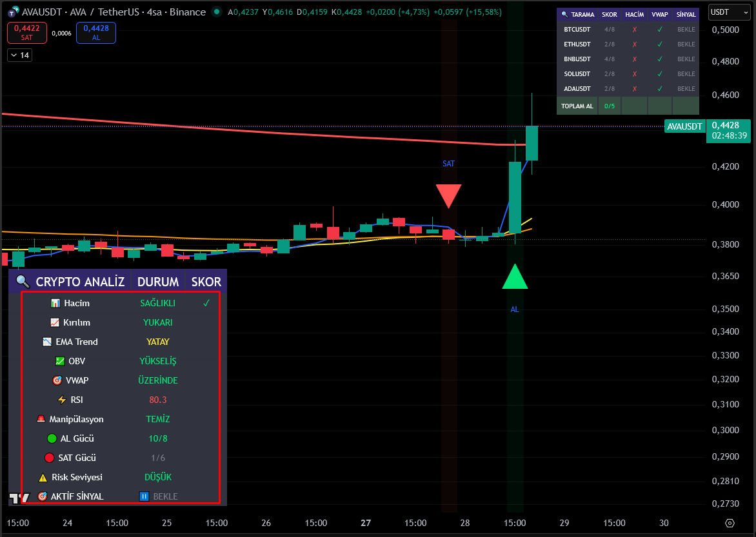Click the green AL up-arrow signal marker
Image resolution: width=756 pixels, height=537 pixels.
[x=515, y=277]
